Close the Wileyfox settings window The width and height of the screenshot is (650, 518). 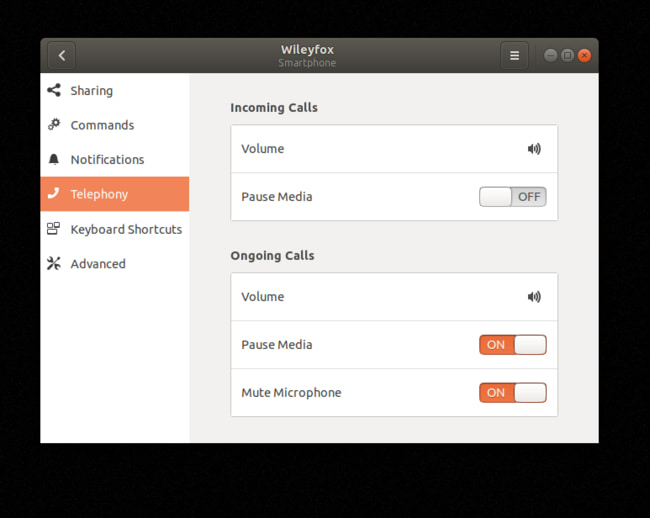584,56
